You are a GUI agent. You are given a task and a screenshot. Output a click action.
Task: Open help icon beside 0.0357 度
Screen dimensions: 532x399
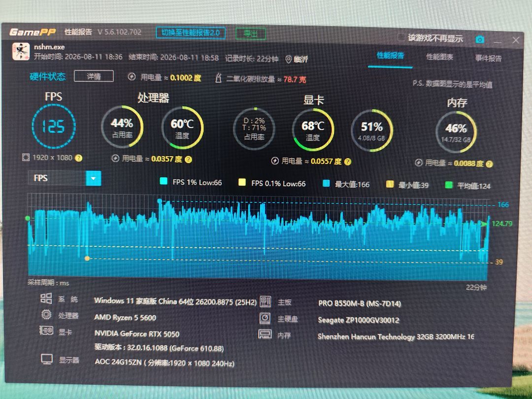[x=188, y=160]
